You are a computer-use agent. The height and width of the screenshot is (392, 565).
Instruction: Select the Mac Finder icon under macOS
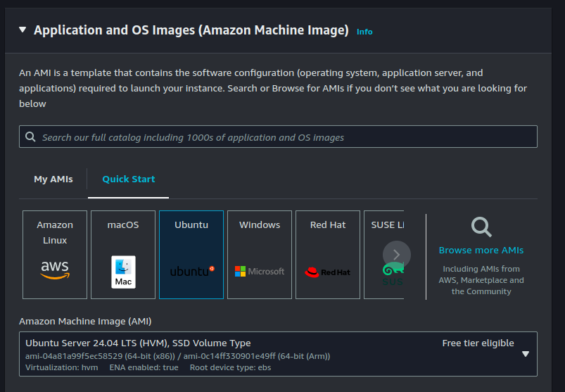tap(123, 272)
